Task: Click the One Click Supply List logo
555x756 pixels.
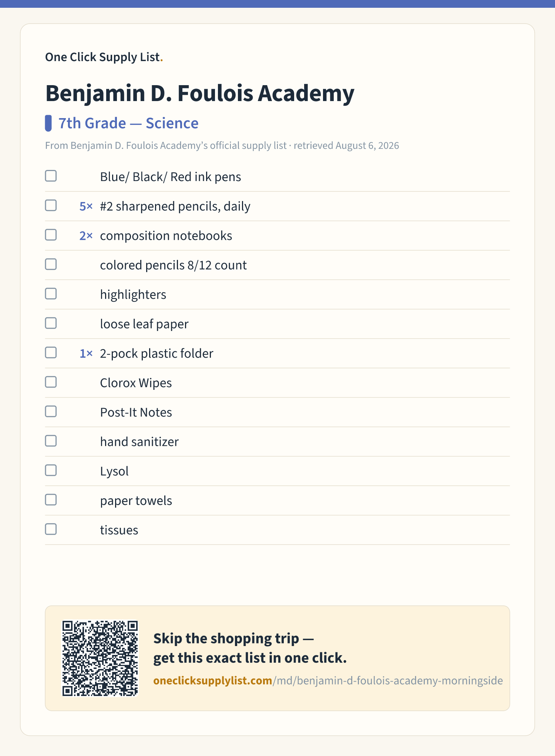Action: (x=104, y=57)
